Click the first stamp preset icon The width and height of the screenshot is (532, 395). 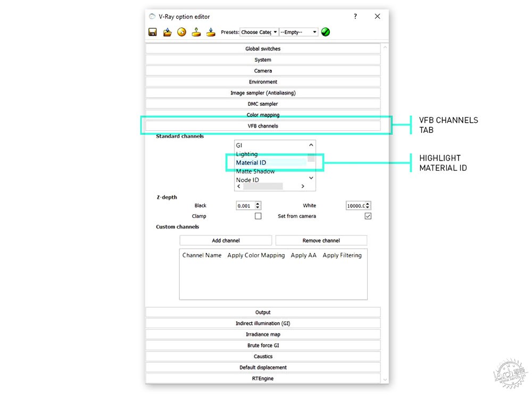pos(196,32)
